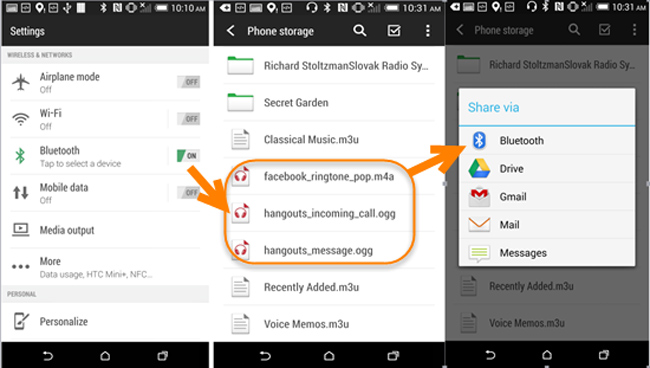Open Classical Music.m3u file in middle screen

click(x=329, y=139)
